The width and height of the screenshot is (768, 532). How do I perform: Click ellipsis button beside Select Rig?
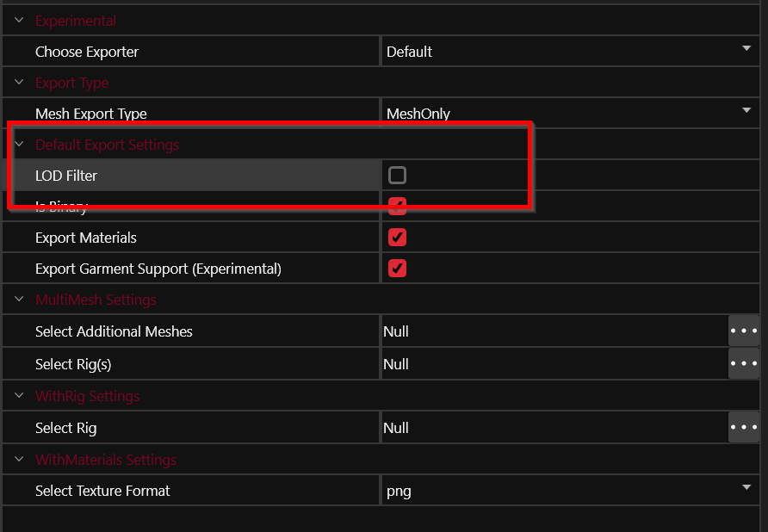[x=744, y=428]
